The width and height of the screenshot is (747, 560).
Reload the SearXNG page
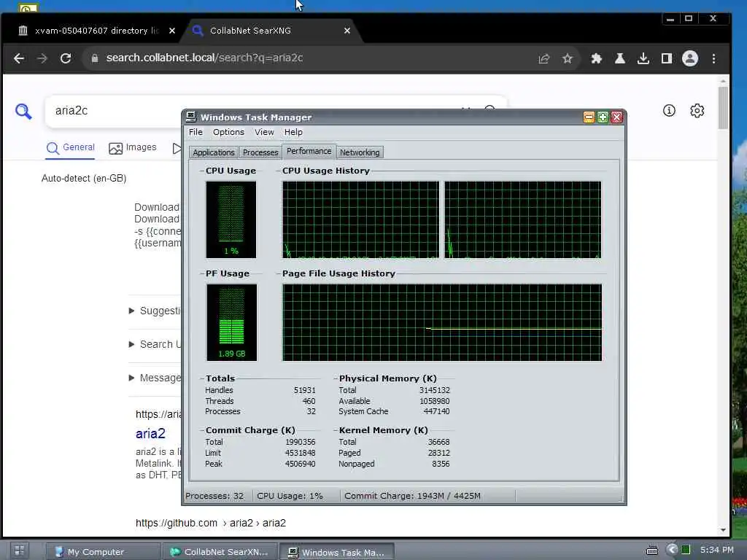pyautogui.click(x=66, y=58)
